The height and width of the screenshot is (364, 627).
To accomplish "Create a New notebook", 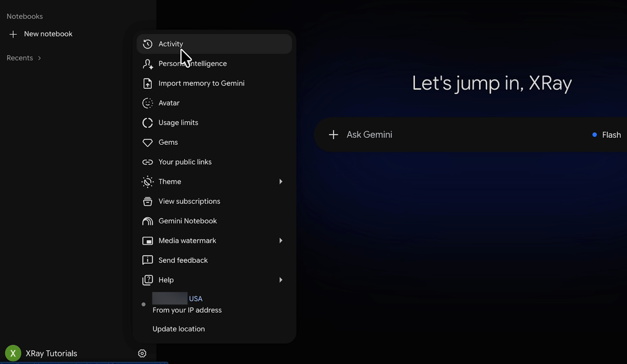I will 41,34.
